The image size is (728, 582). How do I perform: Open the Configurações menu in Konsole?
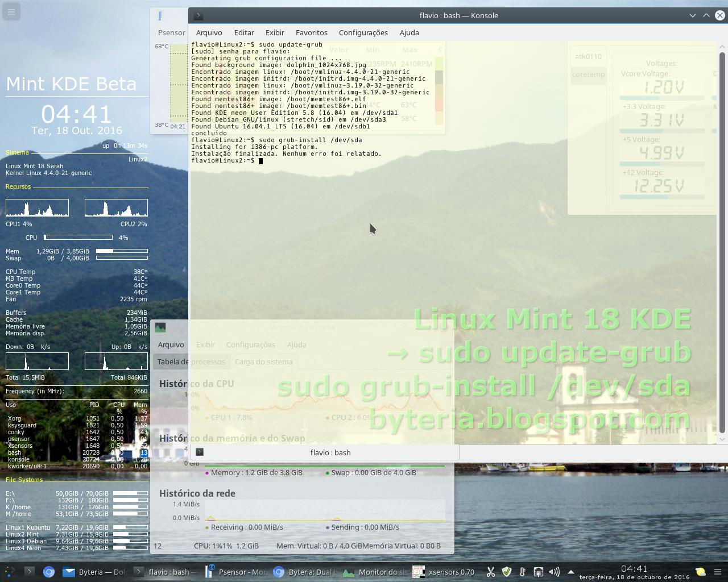(x=363, y=32)
